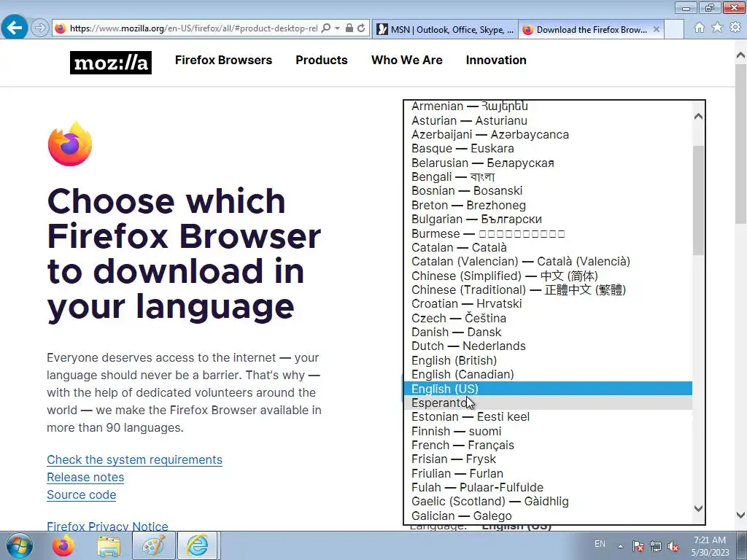
Task: Select the highlighted English (US) option
Action: [548, 389]
